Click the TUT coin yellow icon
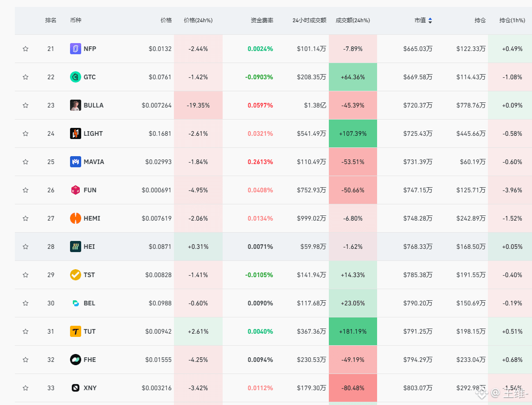The width and height of the screenshot is (532, 405). tap(75, 331)
